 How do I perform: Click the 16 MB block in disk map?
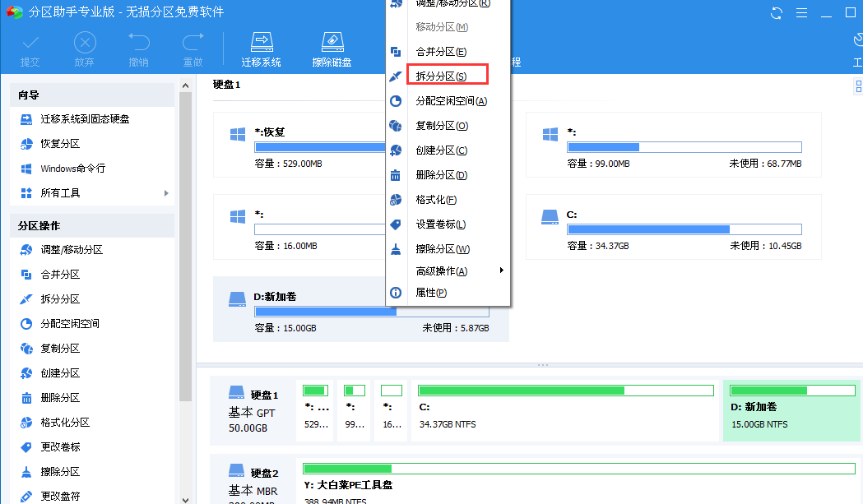pos(392,410)
